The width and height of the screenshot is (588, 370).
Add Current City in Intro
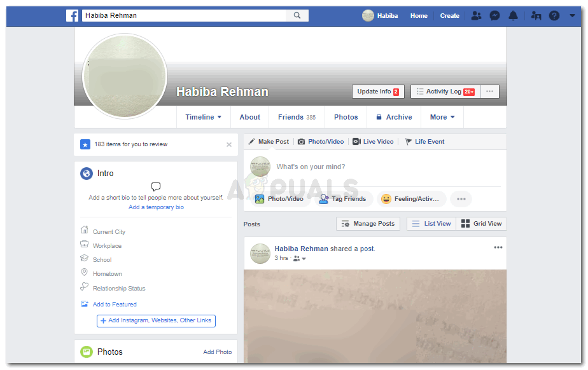(x=109, y=232)
